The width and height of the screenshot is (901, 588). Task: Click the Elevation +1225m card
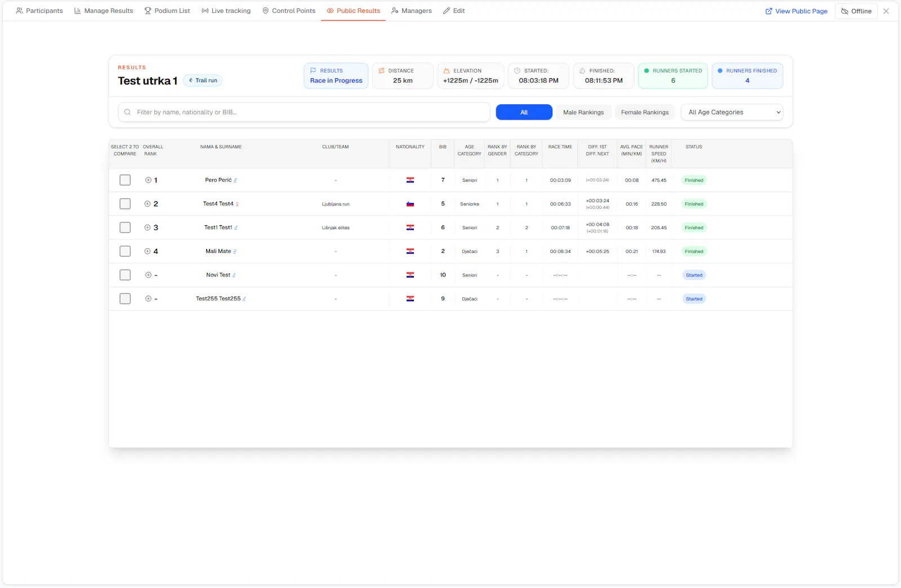[x=470, y=76]
